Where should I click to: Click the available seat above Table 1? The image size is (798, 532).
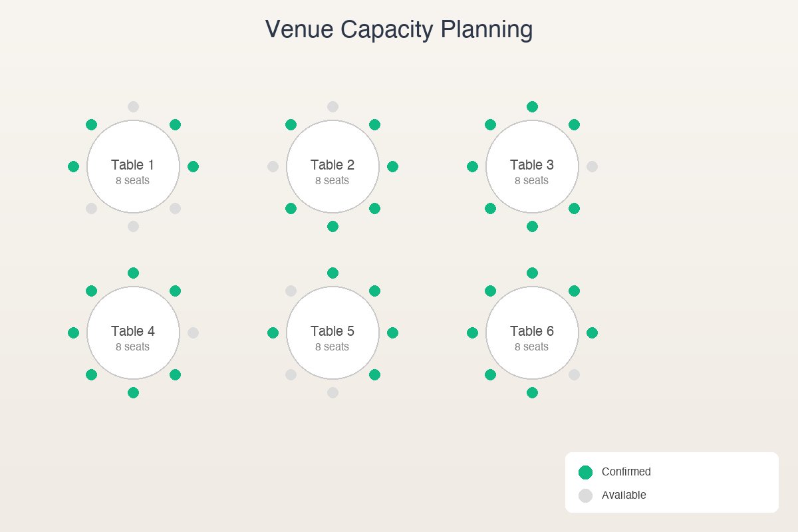133,106
